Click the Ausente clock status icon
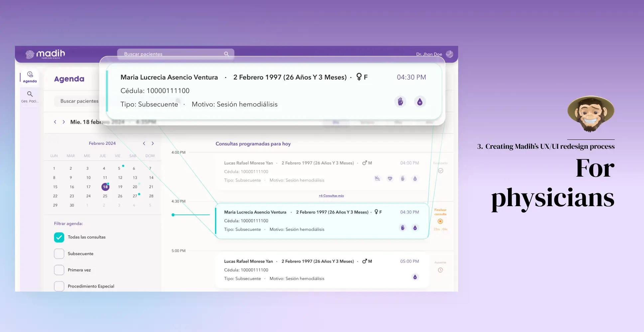 440,270
